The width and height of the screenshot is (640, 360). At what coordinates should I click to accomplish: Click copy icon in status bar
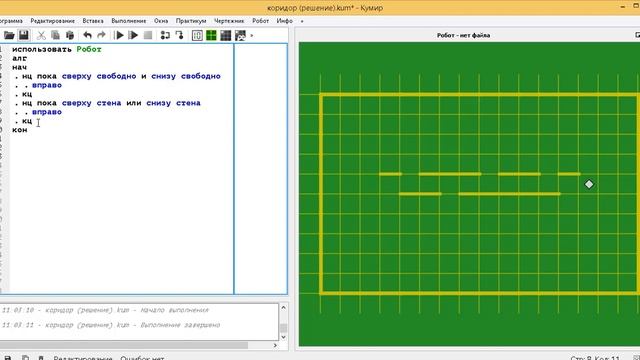(x=25, y=358)
